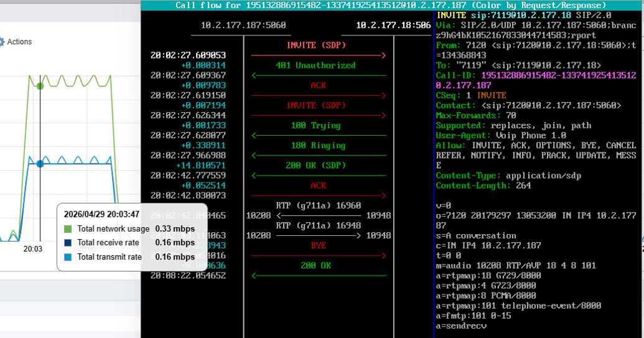Image resolution: width=644 pixels, height=338 pixels.
Task: Open the Actions menu label
Action: [x=19, y=42]
